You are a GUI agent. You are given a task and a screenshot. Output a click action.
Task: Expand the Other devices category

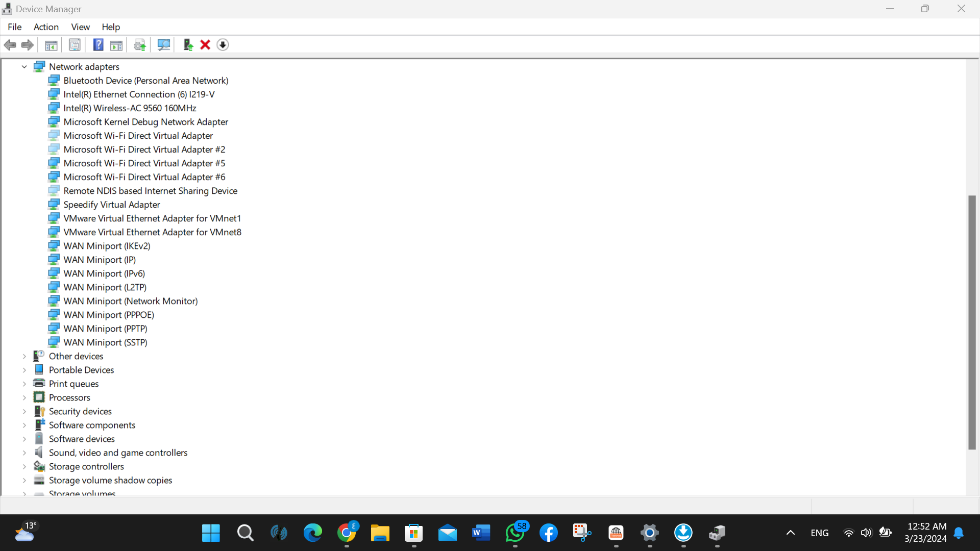click(x=24, y=356)
